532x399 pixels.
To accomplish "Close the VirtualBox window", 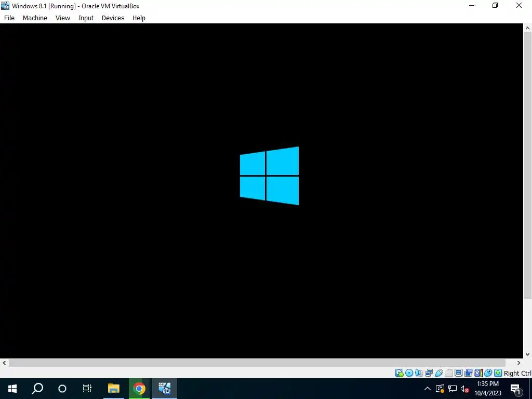I will point(519,6).
